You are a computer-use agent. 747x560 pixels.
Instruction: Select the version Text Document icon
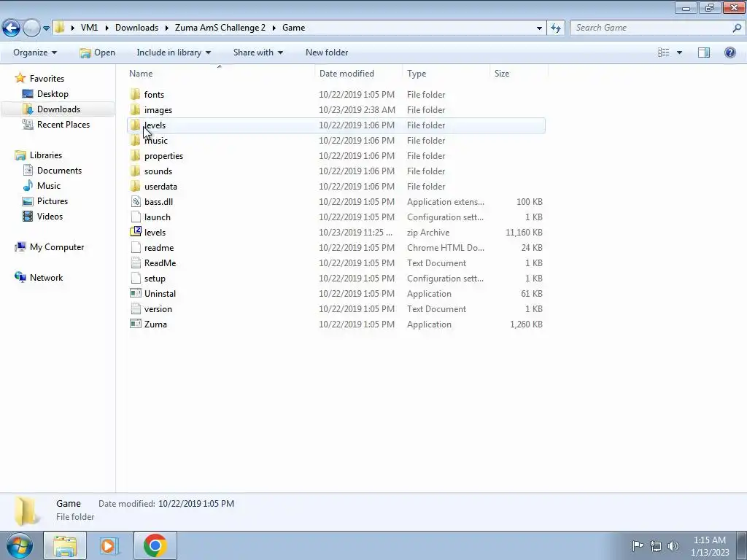pyautogui.click(x=136, y=308)
